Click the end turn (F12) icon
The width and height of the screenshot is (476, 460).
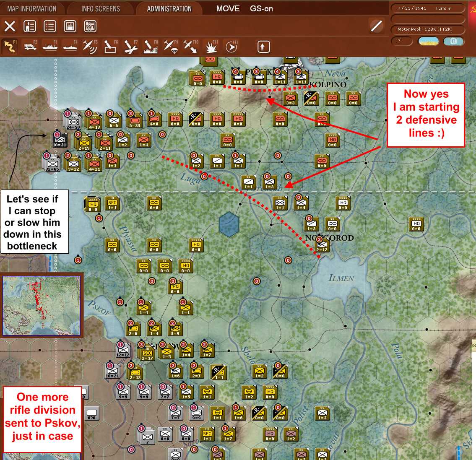tap(231, 47)
